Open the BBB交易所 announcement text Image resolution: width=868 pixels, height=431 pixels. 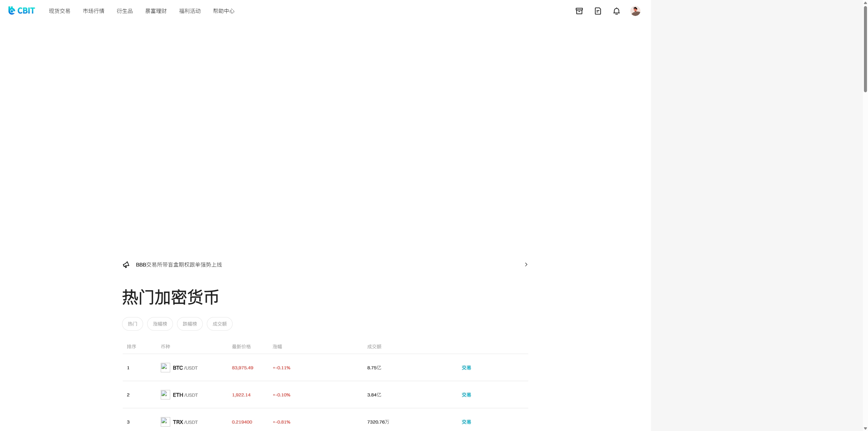point(179,265)
